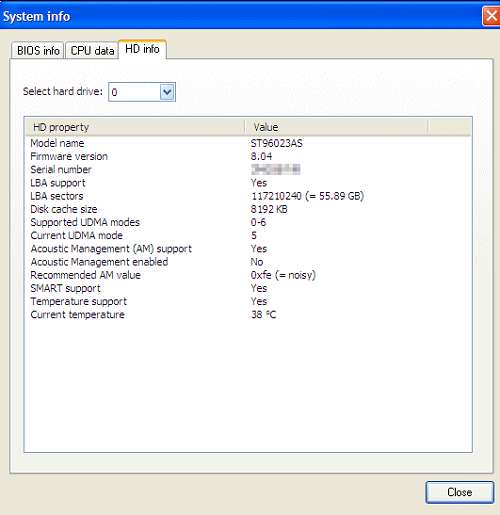This screenshot has height=515, width=500.
Task: Select the Recommended AM value row
Action: click(x=248, y=275)
